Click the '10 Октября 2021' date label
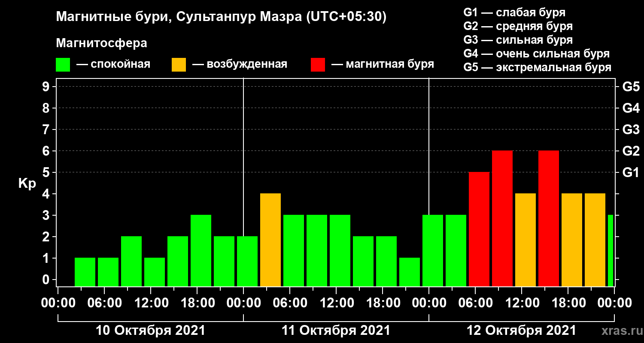This screenshot has width=644, height=343. [x=150, y=331]
